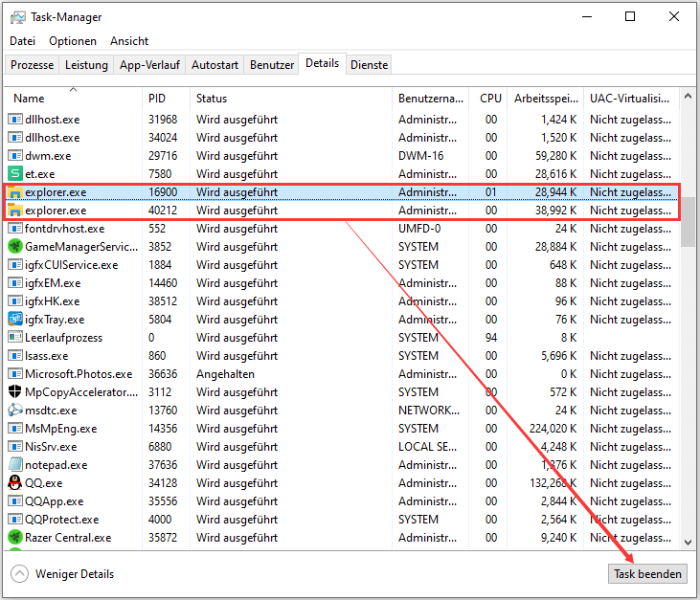Sort by the UAC-Virtualisi... column header
This screenshot has width=700, height=600.
631,99
